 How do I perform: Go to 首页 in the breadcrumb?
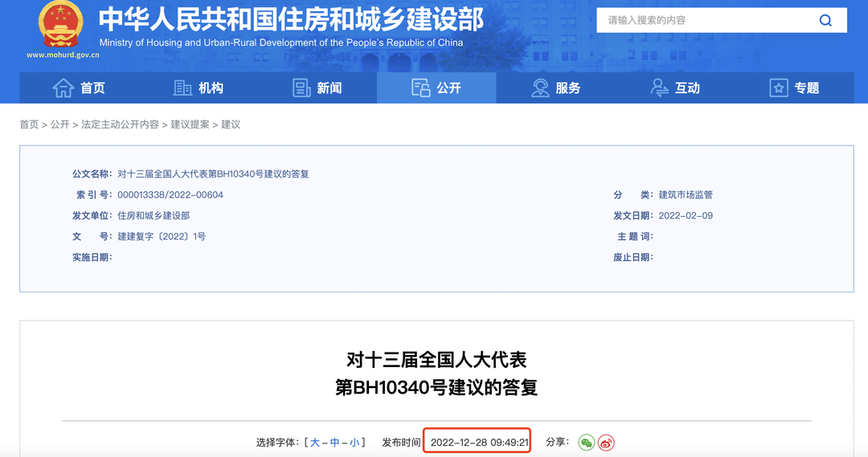click(x=29, y=124)
